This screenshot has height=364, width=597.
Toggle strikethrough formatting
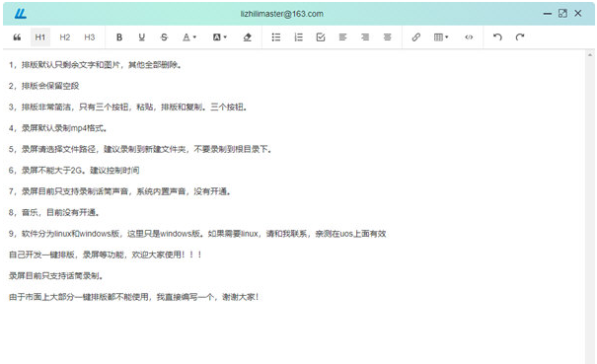click(164, 36)
